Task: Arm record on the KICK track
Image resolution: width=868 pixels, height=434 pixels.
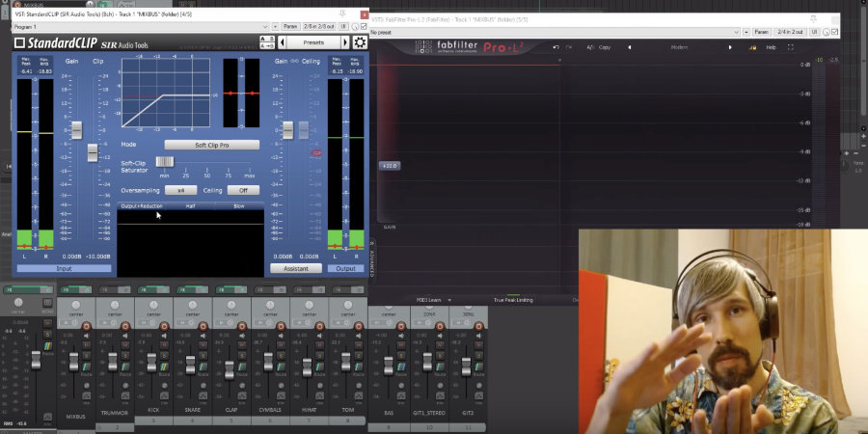Action: click(164, 327)
